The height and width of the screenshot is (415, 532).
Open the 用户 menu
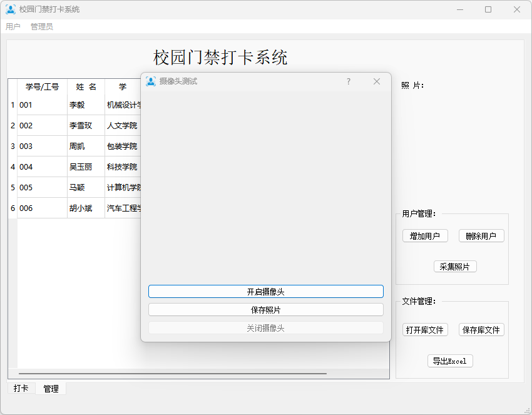coord(13,27)
